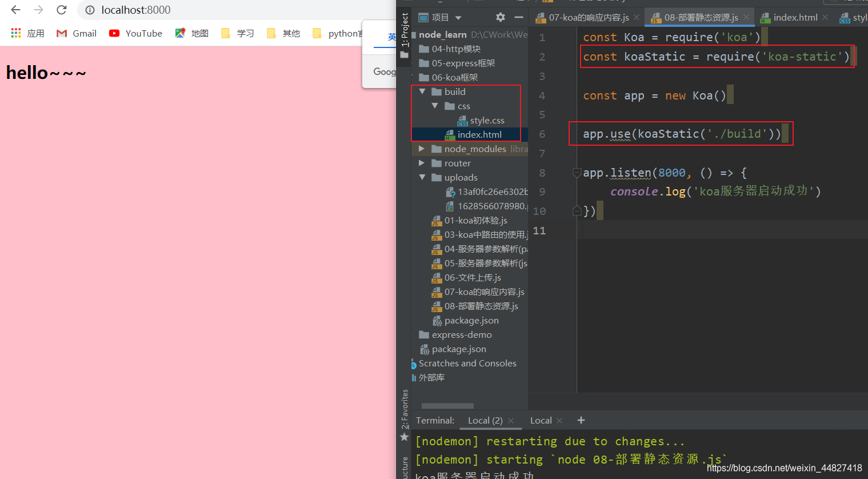Open the 学习 bookmark folder
868x479 pixels.
[x=238, y=33]
